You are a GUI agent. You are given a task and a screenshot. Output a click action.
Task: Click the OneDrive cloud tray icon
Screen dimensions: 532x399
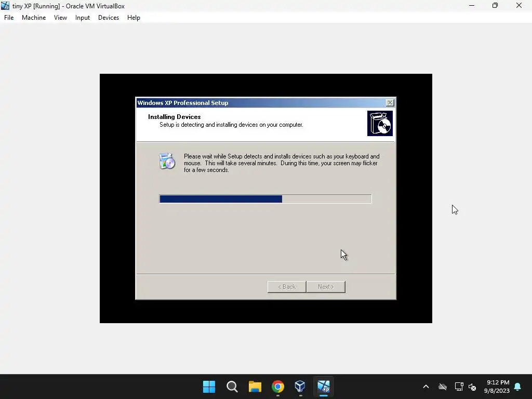pyautogui.click(x=443, y=387)
